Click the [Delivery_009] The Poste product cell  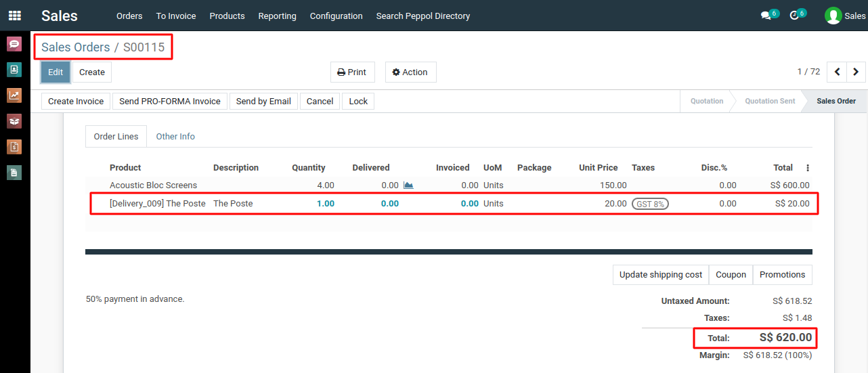click(158, 204)
